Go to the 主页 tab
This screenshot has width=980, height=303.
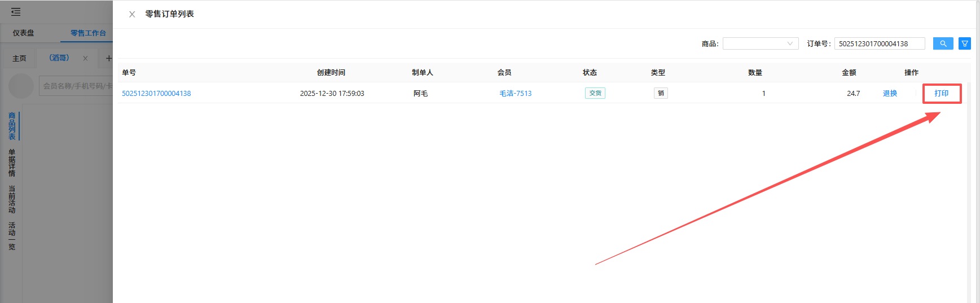pos(19,58)
